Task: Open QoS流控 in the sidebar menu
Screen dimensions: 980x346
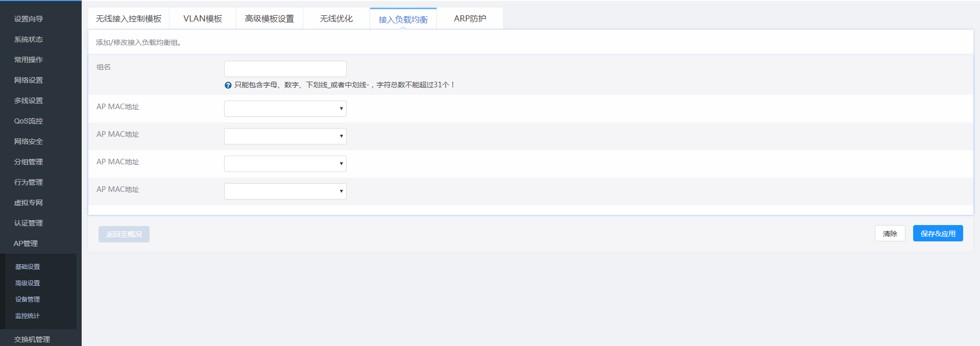Action: pyautogui.click(x=29, y=121)
